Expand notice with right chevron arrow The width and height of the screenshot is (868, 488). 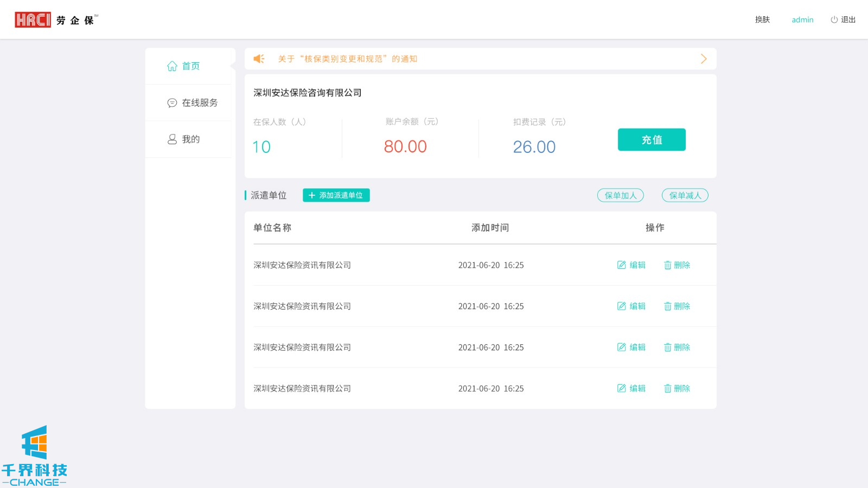(x=704, y=59)
